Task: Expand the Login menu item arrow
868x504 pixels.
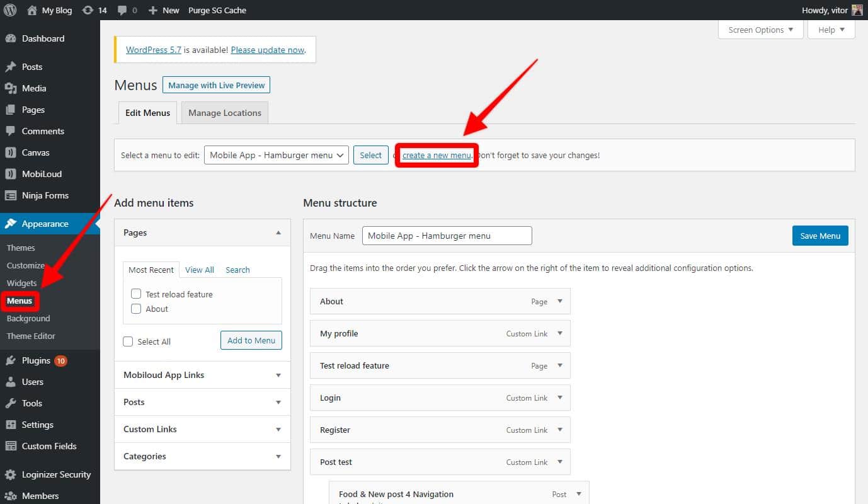Action: 560,398
